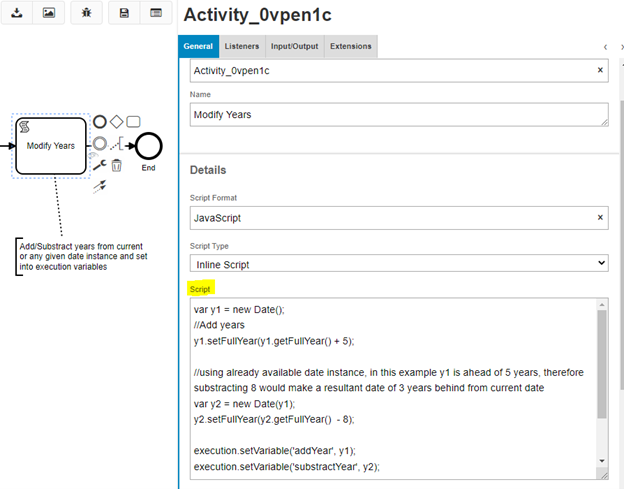
Task: Click the floppy disk save icon
Action: 124,13
